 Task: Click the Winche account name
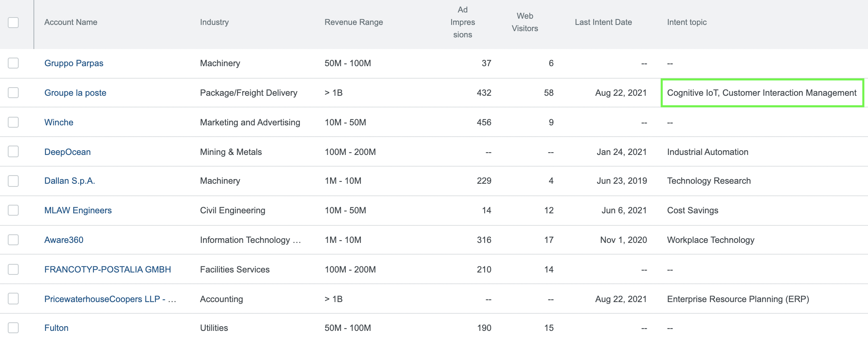tap(59, 122)
